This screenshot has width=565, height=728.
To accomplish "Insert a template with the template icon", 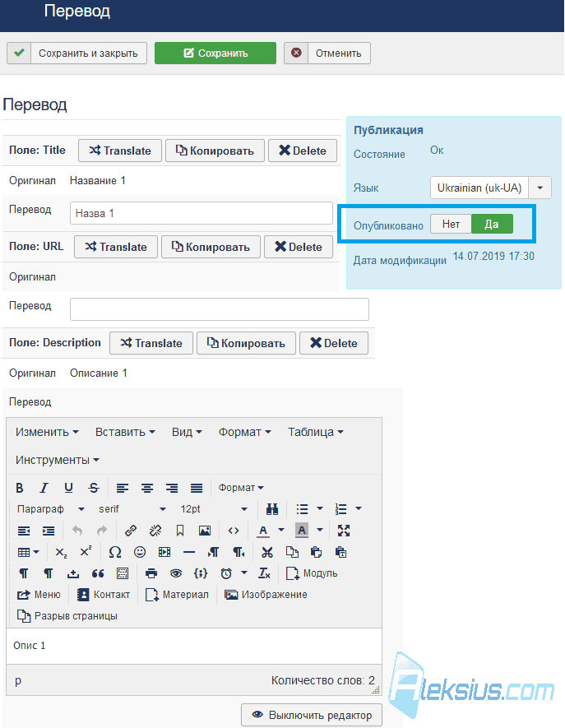I will [123, 574].
